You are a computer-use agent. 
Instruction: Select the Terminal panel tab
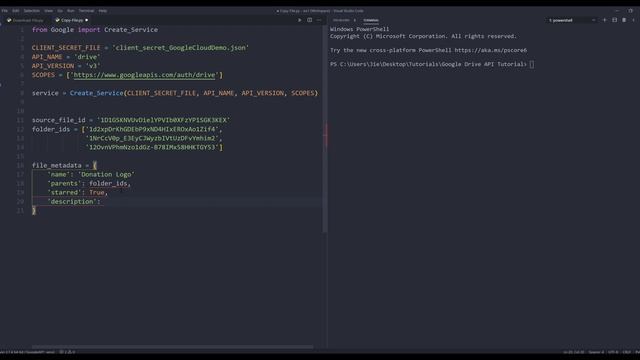371,20
